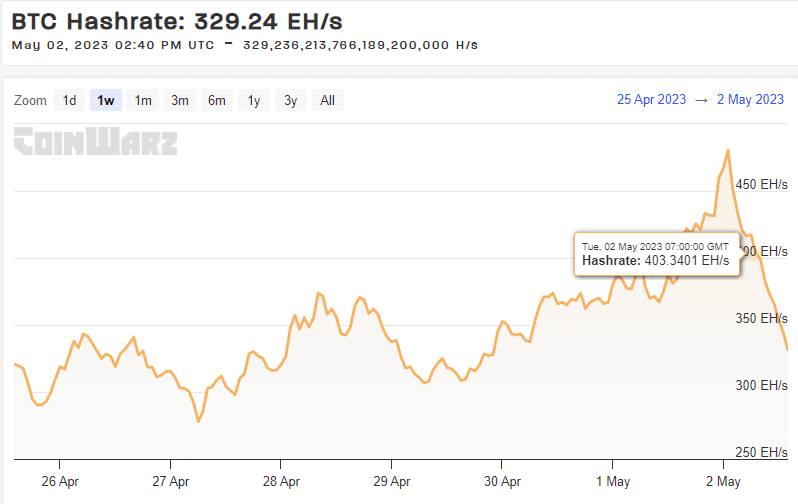
Task: Switch chart zoom to 3y
Action: point(291,100)
